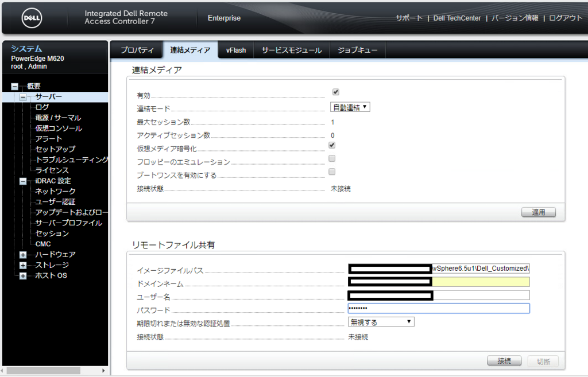The width and height of the screenshot is (588, 377).
Task: Open CMC in the tree
Action: (42, 244)
